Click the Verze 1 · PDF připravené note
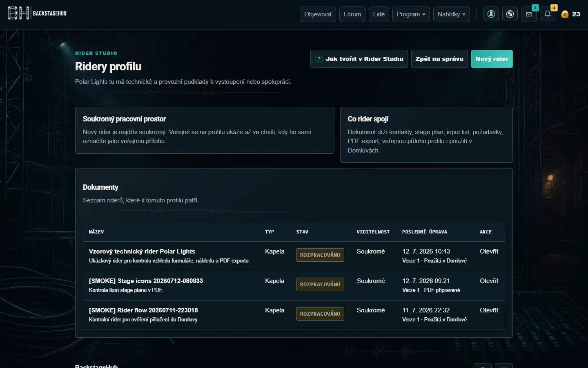The image size is (588, 368). click(x=431, y=290)
